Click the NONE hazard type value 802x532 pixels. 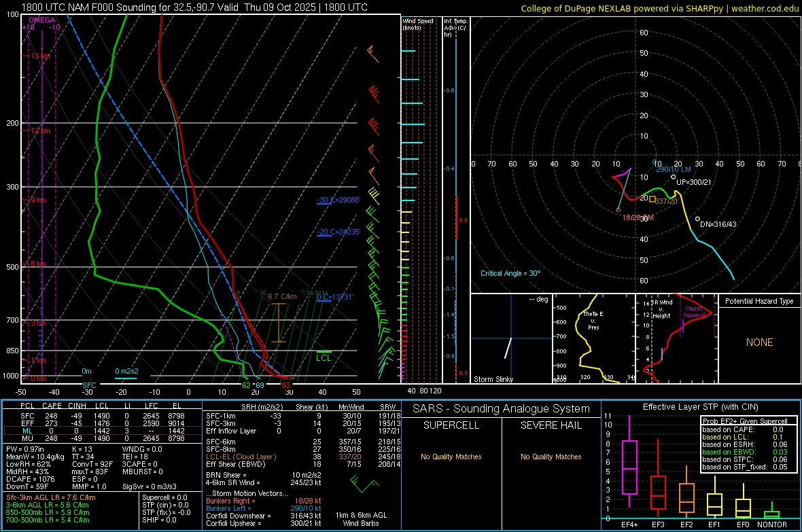(x=760, y=342)
